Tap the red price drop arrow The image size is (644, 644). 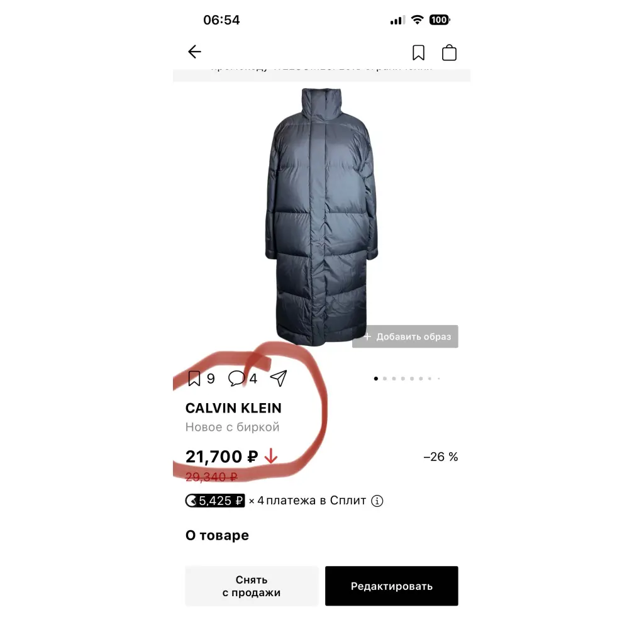[x=270, y=457]
